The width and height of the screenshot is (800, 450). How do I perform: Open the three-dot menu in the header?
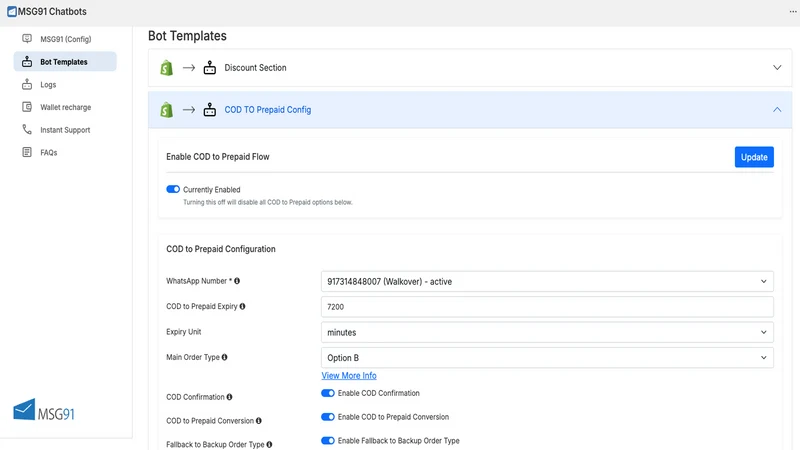coord(793,11)
